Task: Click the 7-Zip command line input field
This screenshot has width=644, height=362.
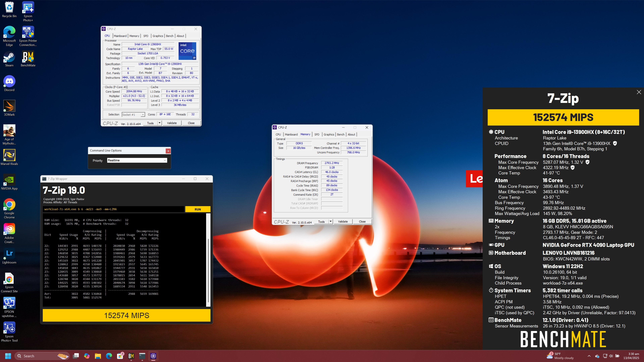Action: point(114,209)
